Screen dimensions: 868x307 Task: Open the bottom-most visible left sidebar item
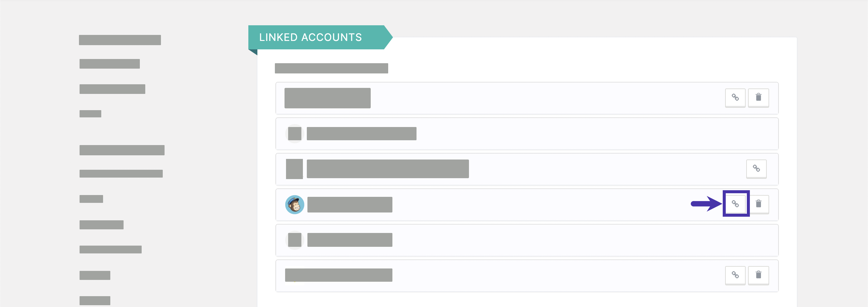point(95,301)
